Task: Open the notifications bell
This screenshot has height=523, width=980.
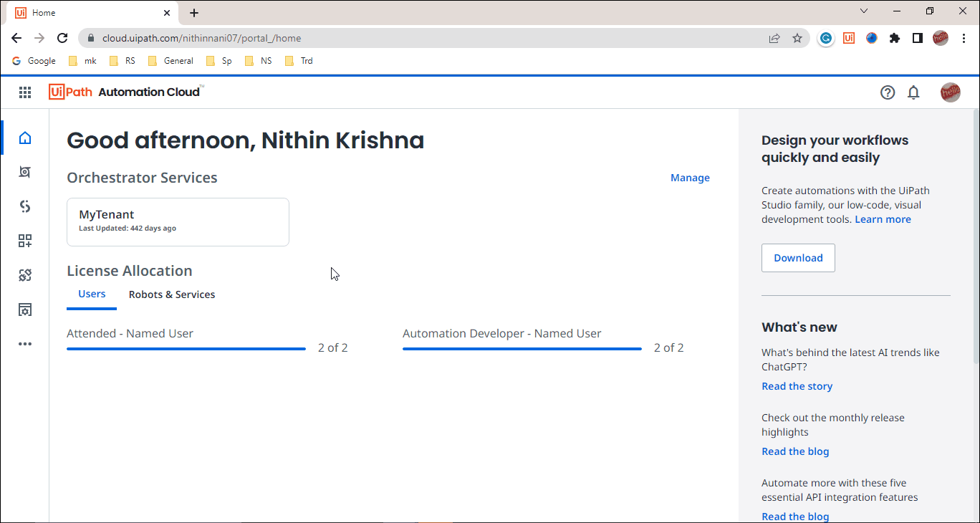Action: pyautogui.click(x=913, y=92)
